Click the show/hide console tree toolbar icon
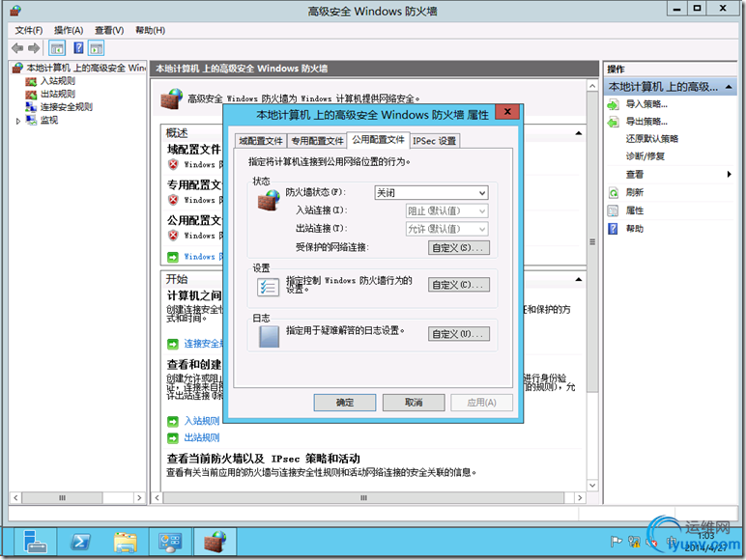 pos(57,48)
